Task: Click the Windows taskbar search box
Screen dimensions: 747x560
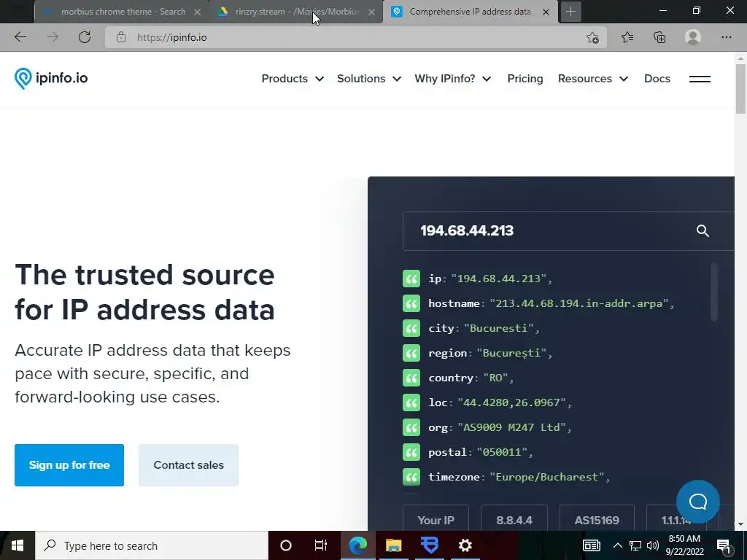Action: point(152,545)
